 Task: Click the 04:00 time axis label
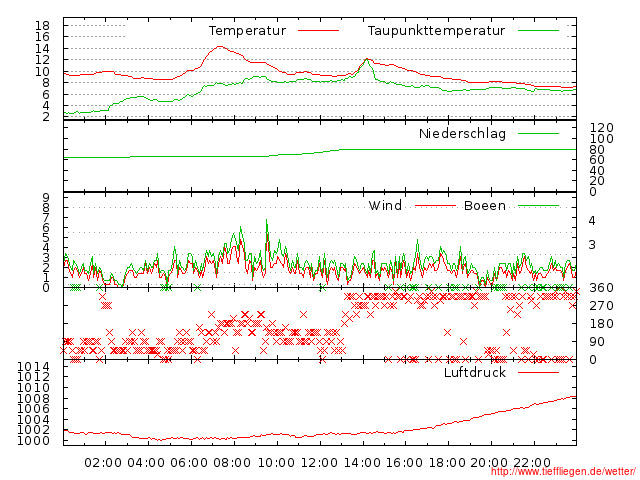(x=146, y=463)
